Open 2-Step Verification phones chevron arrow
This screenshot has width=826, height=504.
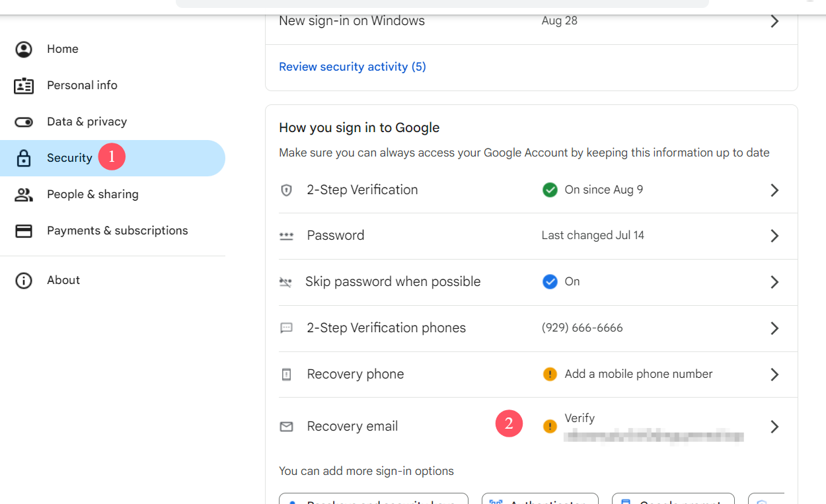pos(774,328)
